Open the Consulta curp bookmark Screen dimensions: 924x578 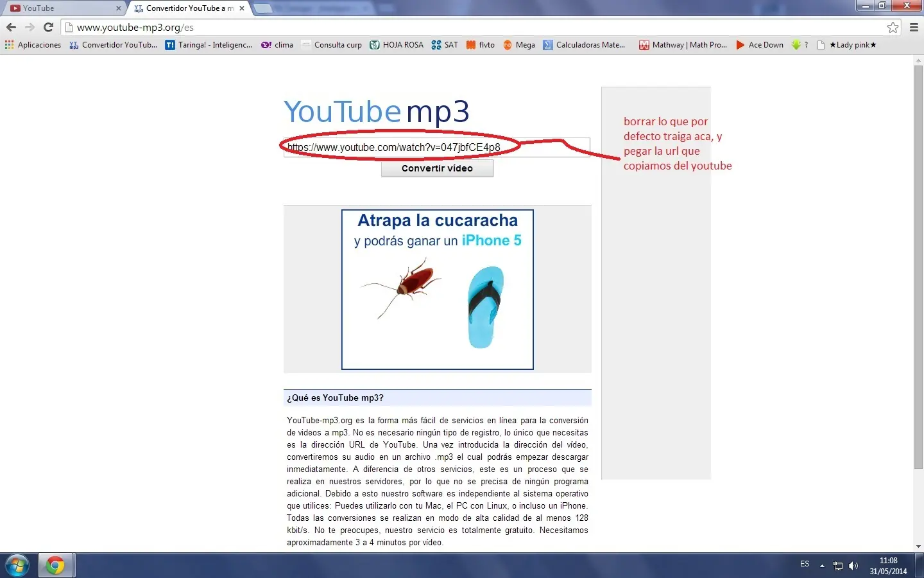tap(332, 45)
